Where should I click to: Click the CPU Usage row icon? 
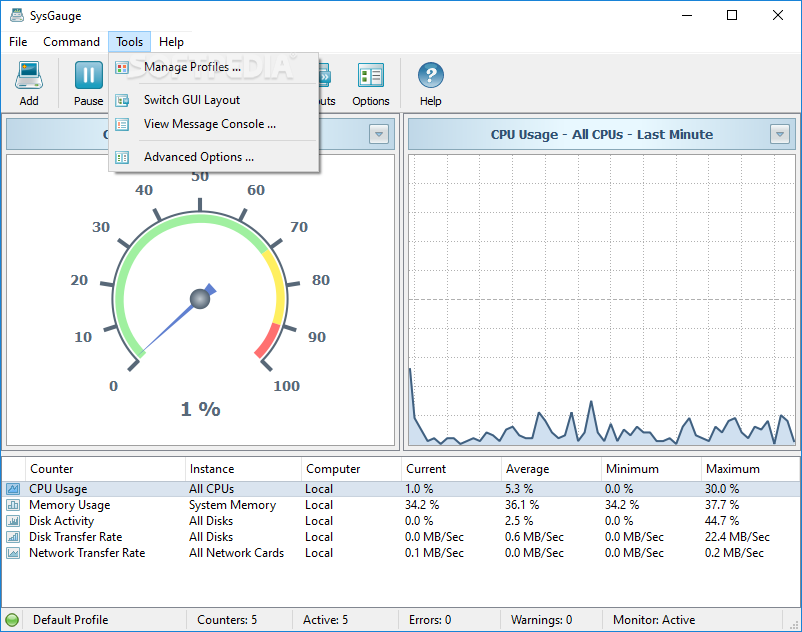pos(13,489)
